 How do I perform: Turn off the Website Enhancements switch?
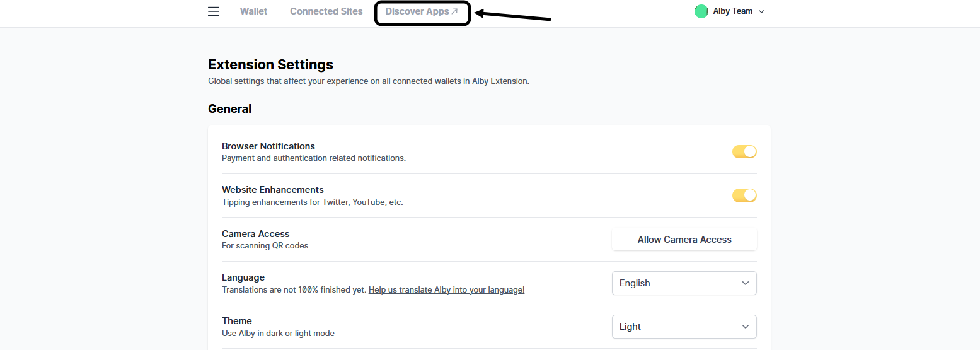(x=744, y=195)
